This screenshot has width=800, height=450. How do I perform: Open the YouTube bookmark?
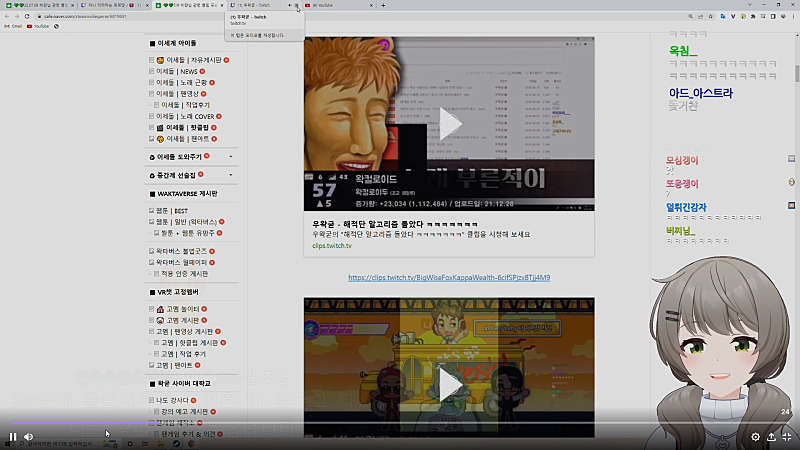click(38, 26)
